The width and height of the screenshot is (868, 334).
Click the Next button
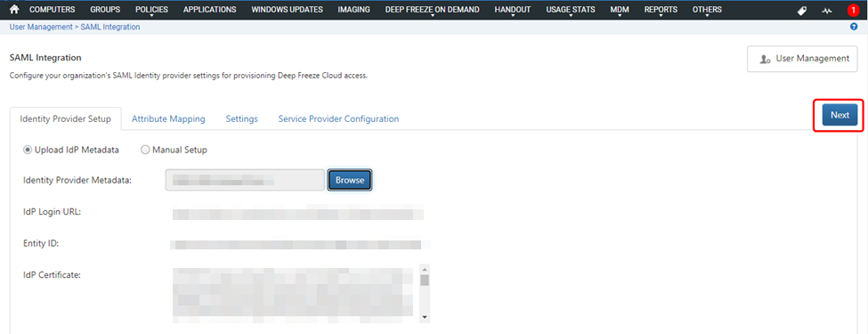click(x=840, y=115)
